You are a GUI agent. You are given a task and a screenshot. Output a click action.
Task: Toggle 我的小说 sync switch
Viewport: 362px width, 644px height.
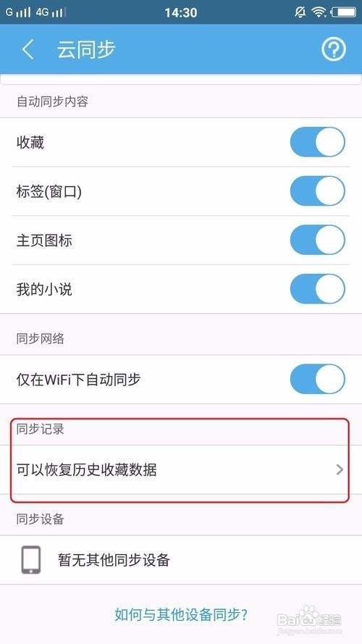click(317, 289)
